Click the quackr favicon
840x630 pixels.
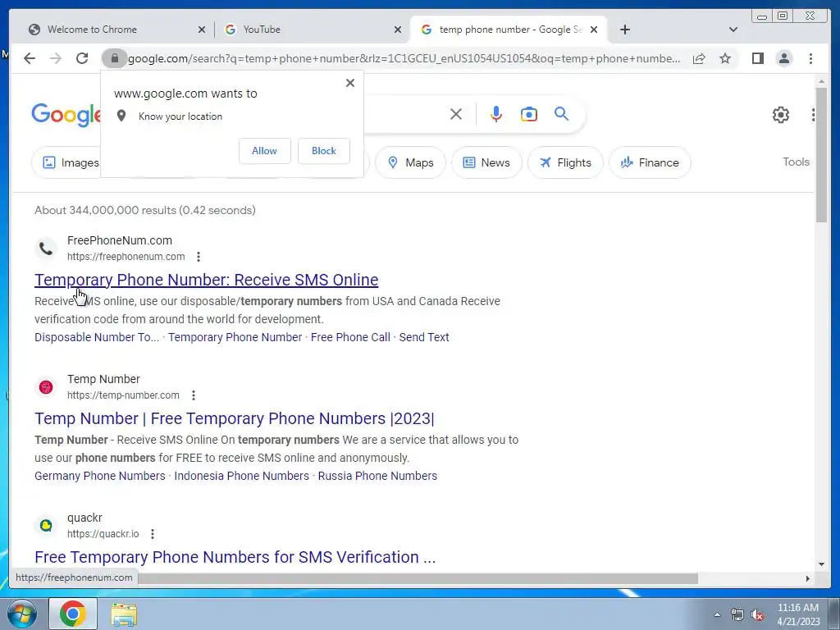tap(46, 526)
